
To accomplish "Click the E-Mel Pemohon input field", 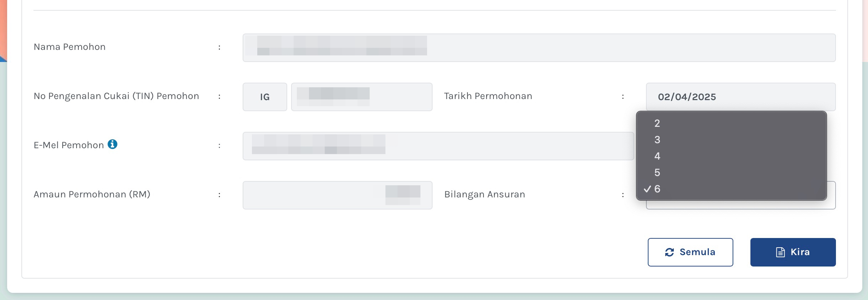I will tap(438, 146).
